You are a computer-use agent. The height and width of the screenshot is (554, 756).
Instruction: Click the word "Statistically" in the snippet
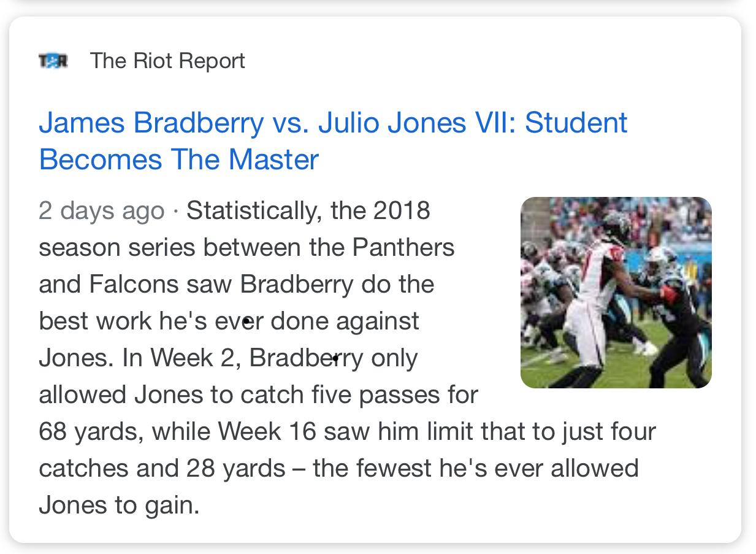253,210
